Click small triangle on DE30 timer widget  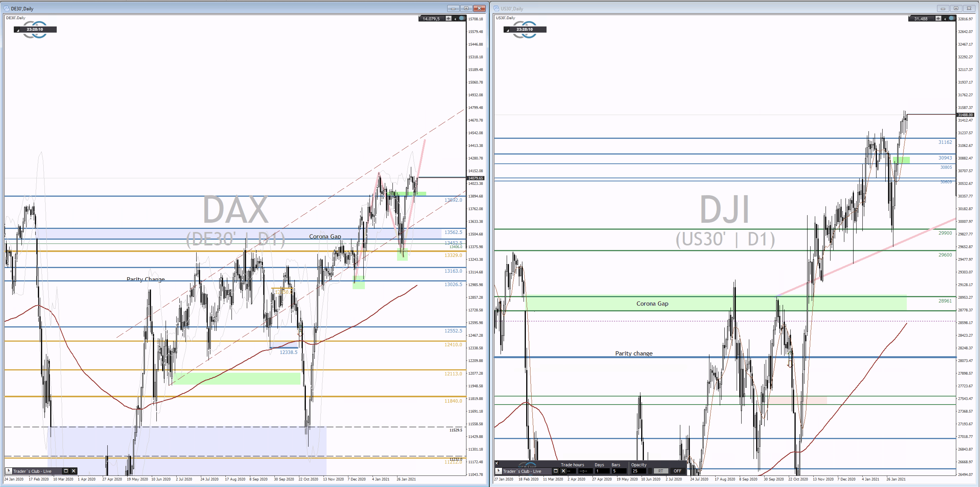click(17, 30)
